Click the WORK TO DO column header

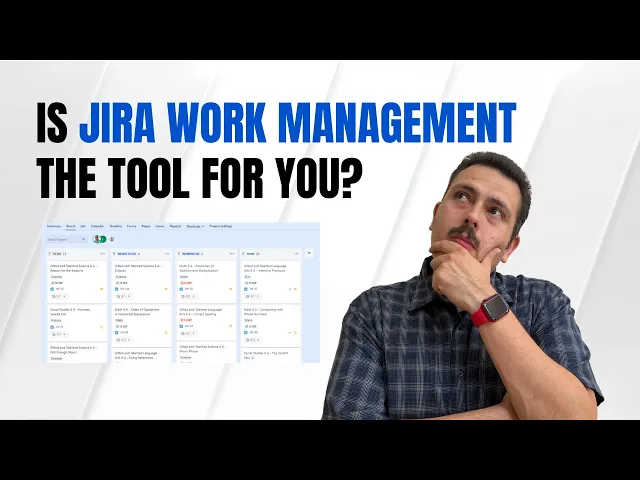pyautogui.click(x=128, y=253)
